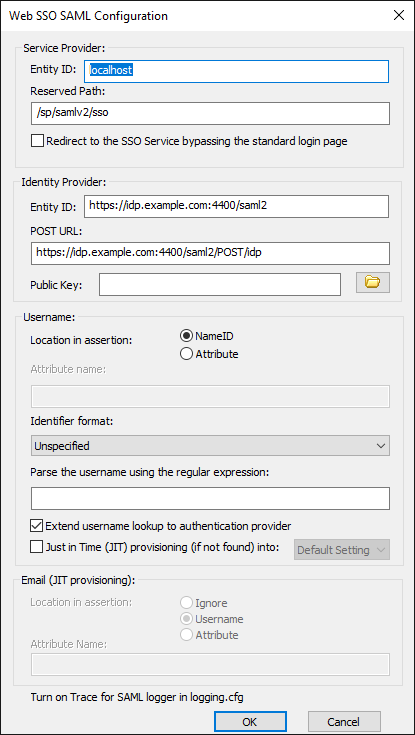Screen dimensions: 415x735
Task: Expand the Default Setting provisioning dropdown
Action: 342,550
